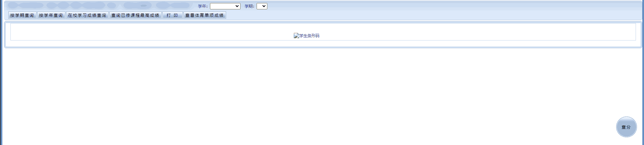Screen dimensions: 644x145
Task: Click the 按学期查询 button
Action: coord(22,15)
